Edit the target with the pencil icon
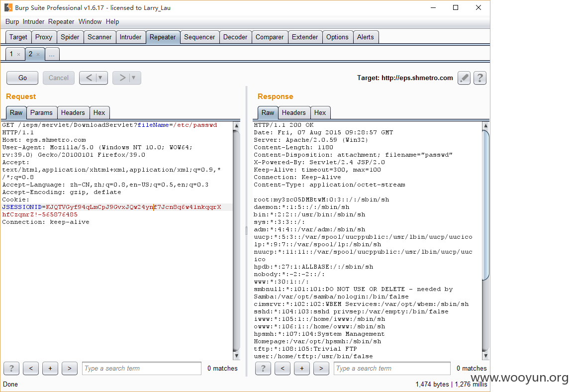The width and height of the screenshot is (573, 392). pos(464,78)
